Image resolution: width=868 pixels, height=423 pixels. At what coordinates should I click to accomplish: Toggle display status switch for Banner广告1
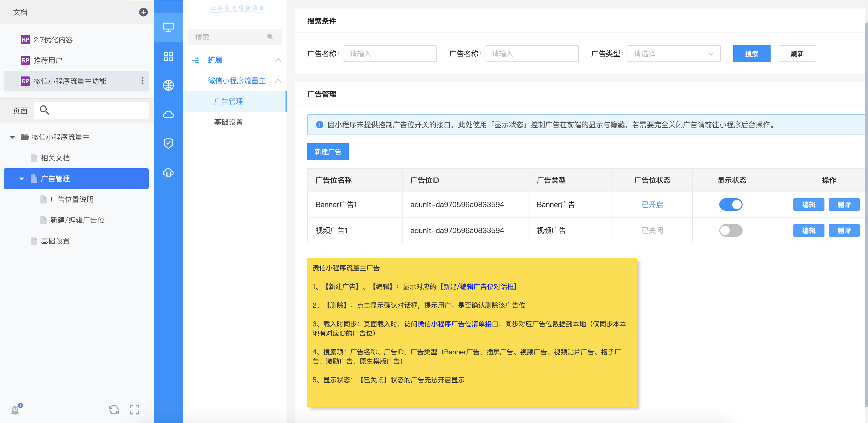pyautogui.click(x=730, y=205)
